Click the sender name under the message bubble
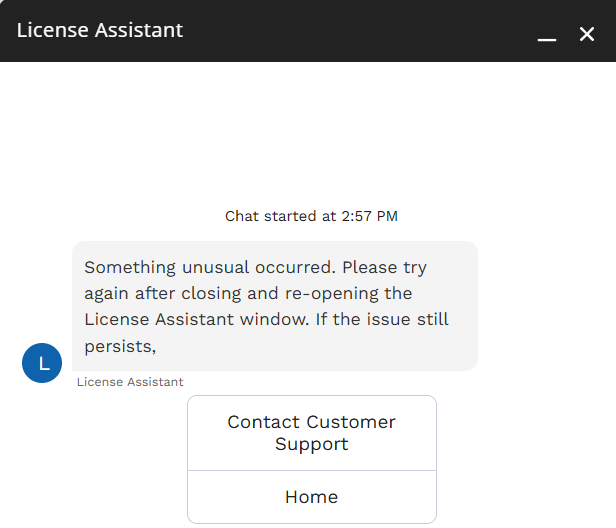Screen dimensions: 616x528 click(x=130, y=382)
